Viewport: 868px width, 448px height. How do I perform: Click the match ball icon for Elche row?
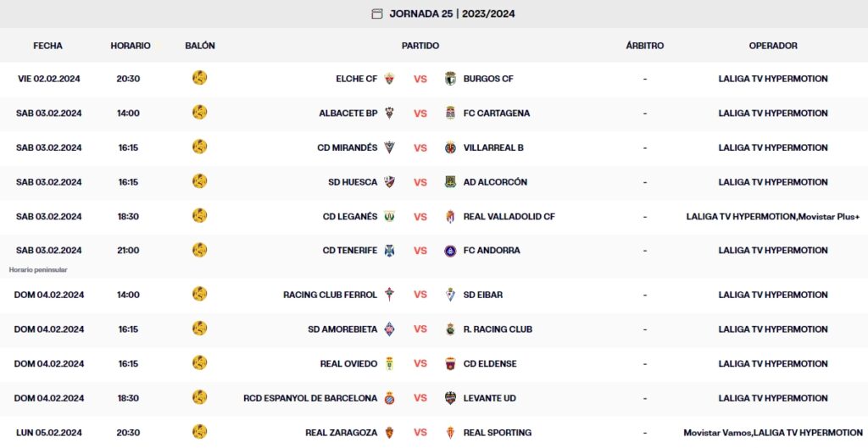[200, 78]
